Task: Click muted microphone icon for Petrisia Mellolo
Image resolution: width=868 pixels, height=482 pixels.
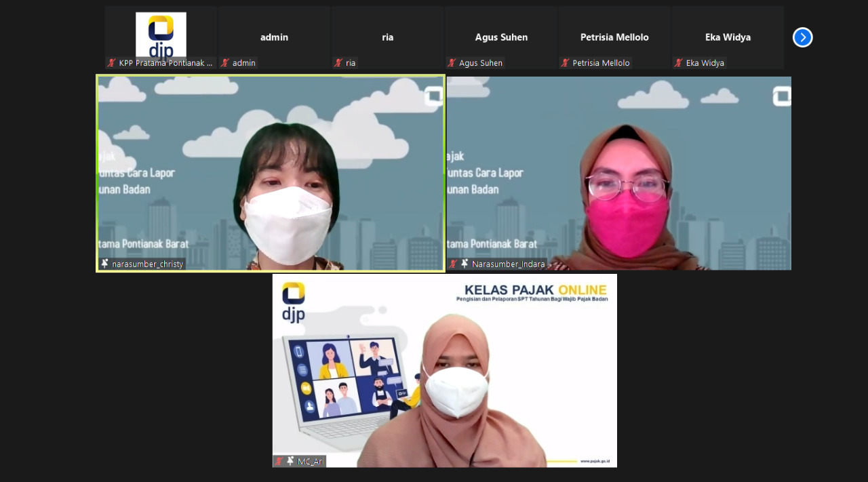Action: click(x=565, y=63)
